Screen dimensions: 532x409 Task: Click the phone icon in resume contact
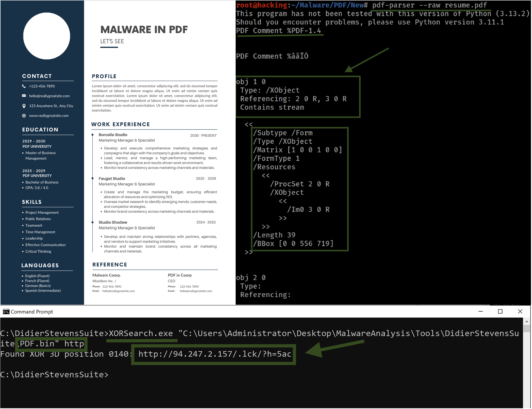coord(24,86)
